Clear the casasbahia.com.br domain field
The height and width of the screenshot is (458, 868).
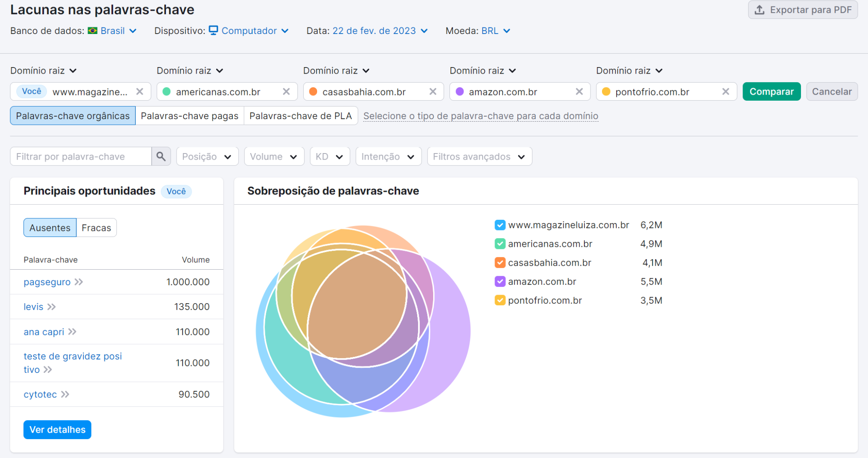click(x=433, y=92)
